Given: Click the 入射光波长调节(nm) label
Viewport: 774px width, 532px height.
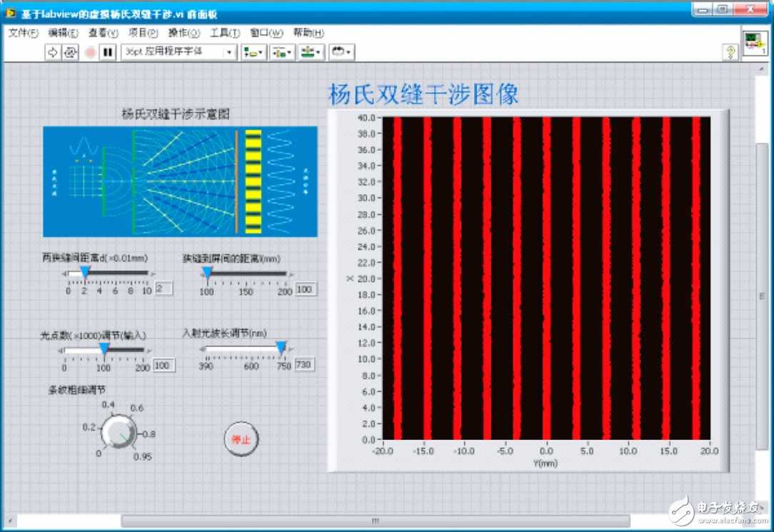Looking at the screenshot, I should point(225,333).
